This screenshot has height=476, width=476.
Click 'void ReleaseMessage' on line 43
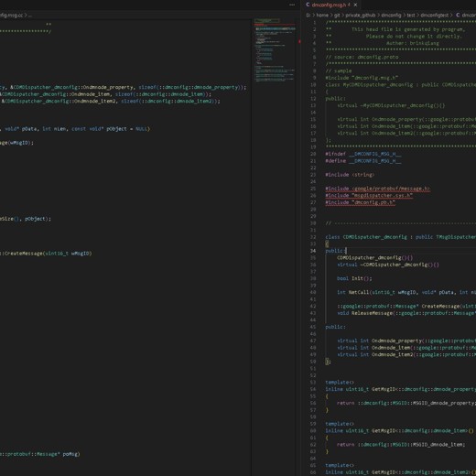pos(364,313)
